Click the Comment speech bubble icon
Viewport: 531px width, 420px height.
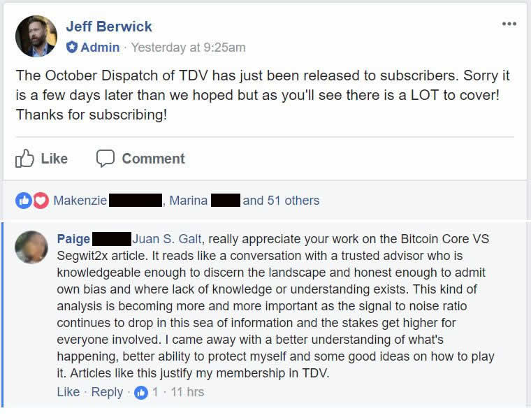tap(106, 159)
